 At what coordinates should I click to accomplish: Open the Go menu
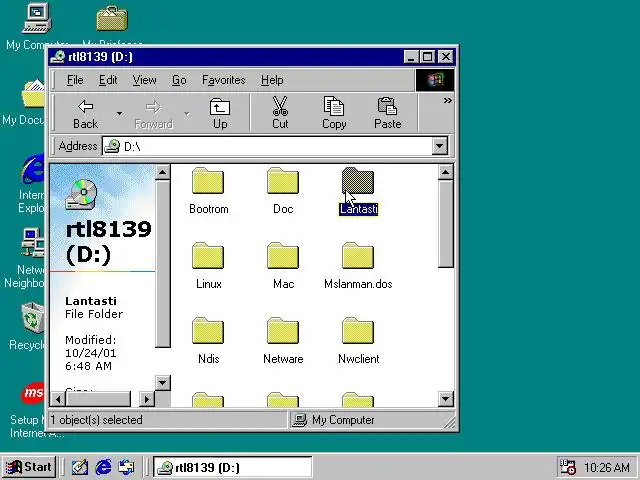[x=179, y=80]
